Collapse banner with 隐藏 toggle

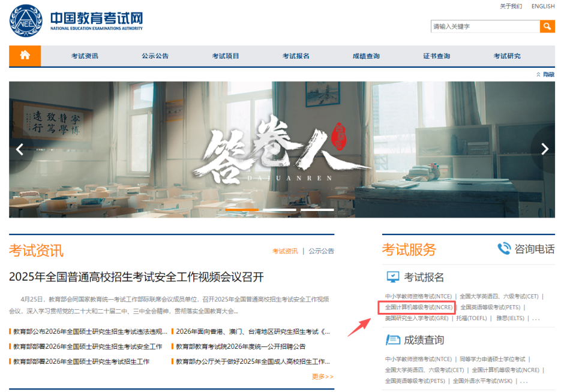click(545, 74)
